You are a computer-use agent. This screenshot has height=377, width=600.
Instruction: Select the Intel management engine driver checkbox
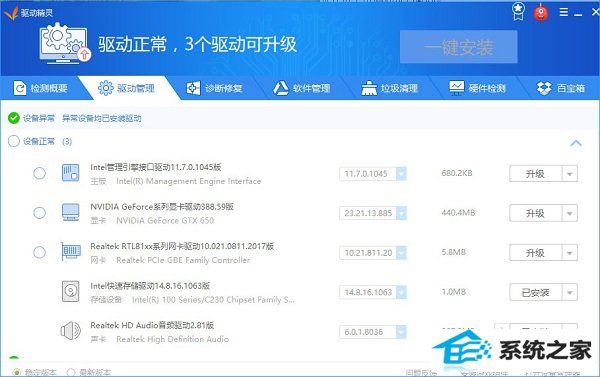39,173
